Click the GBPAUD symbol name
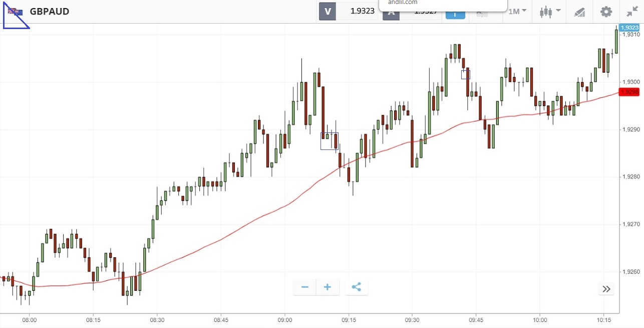 [x=50, y=11]
